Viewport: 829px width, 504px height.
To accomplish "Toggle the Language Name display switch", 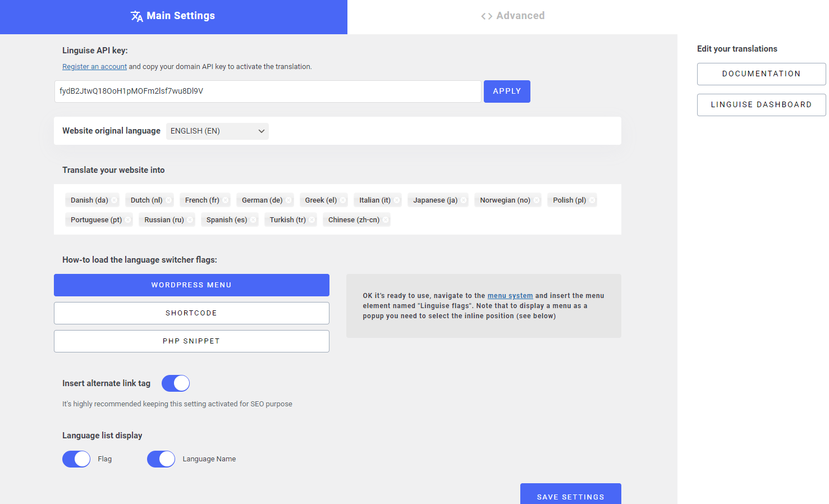I will click(x=161, y=459).
